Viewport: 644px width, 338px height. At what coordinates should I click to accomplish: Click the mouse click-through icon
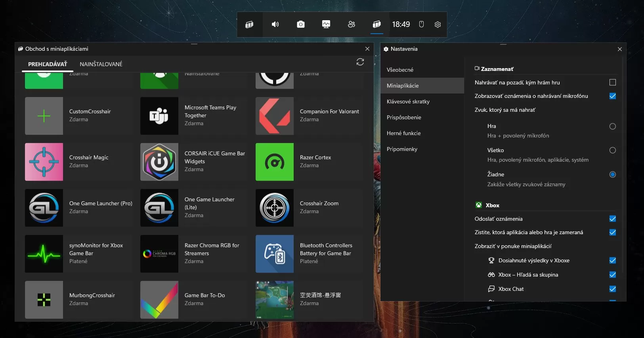coord(421,25)
